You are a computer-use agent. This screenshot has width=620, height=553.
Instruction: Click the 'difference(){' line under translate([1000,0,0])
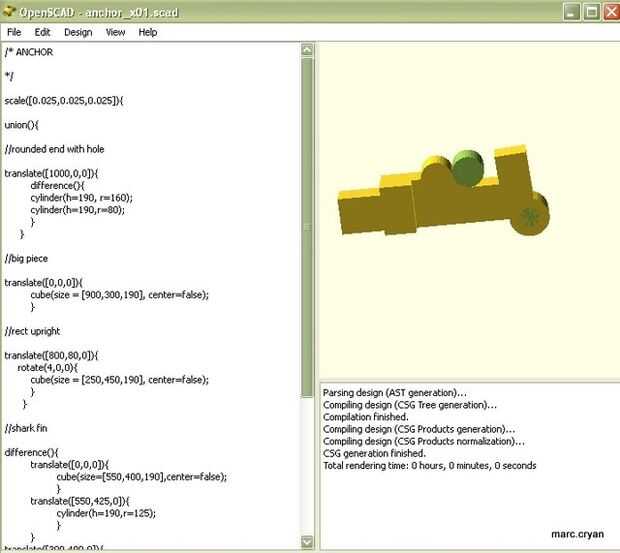(x=57, y=186)
